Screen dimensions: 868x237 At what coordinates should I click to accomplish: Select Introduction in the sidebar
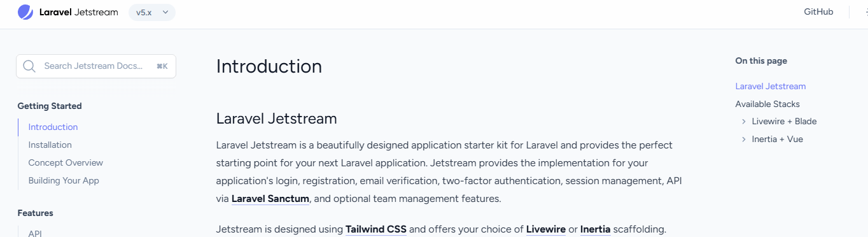tap(53, 127)
